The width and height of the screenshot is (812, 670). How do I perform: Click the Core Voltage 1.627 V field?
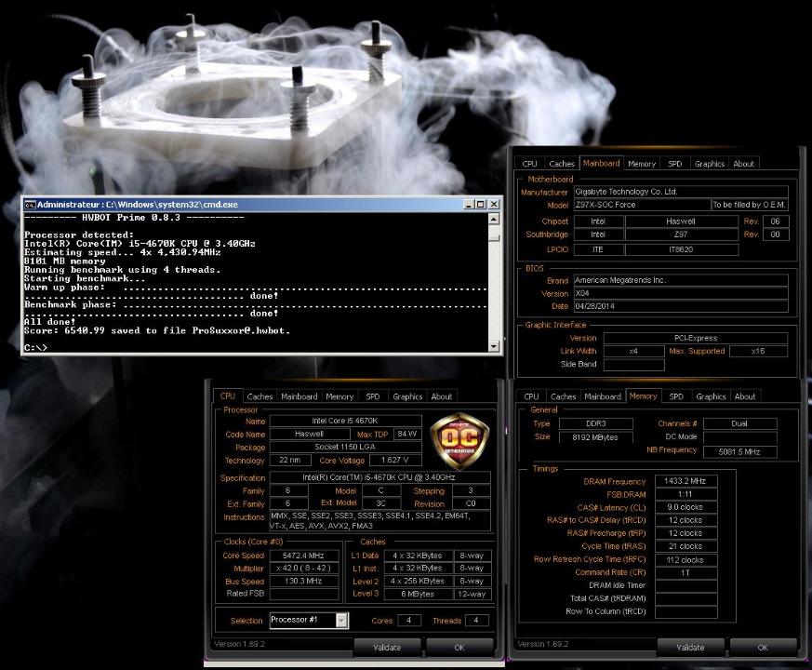[394, 460]
